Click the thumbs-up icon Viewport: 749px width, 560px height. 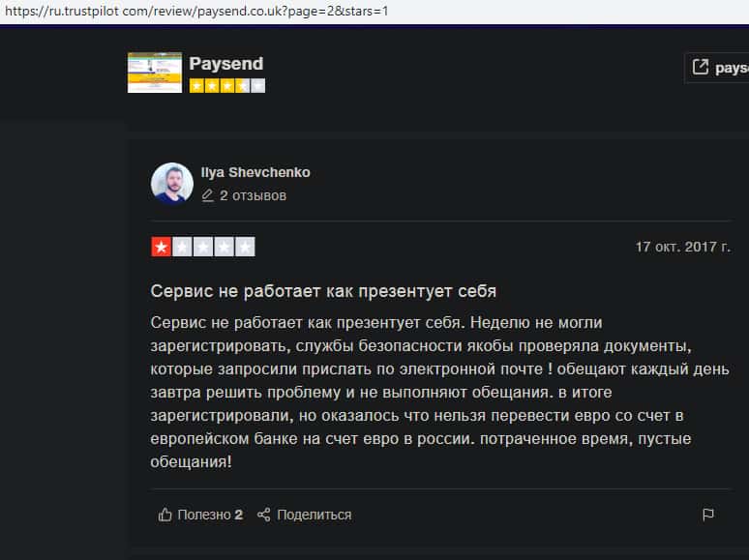(165, 515)
